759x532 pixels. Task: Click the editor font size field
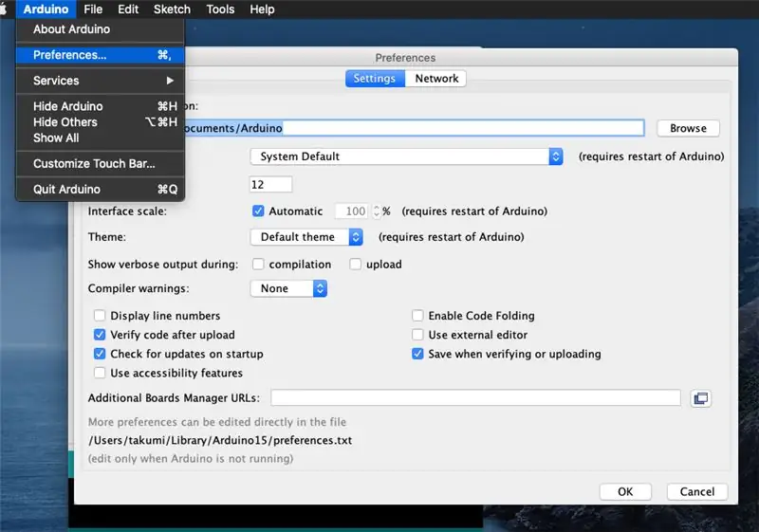coord(271,185)
